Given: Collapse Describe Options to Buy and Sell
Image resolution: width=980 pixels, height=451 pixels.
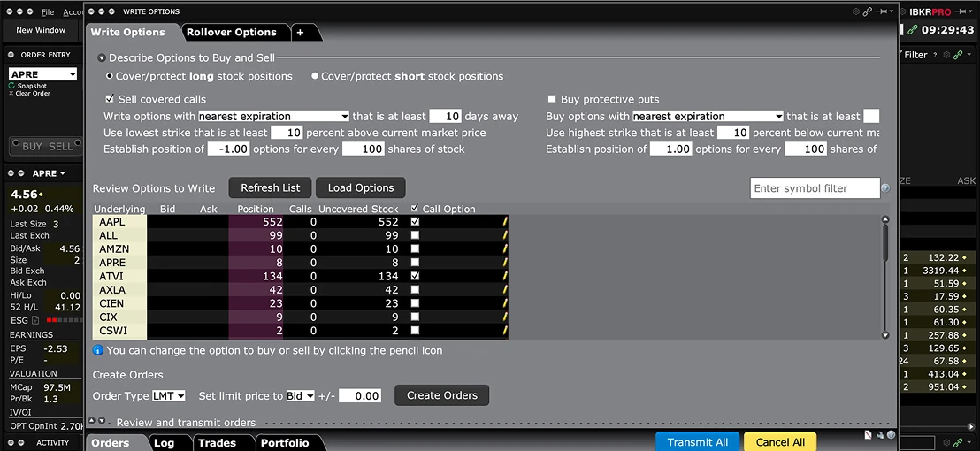Looking at the screenshot, I should [101, 58].
